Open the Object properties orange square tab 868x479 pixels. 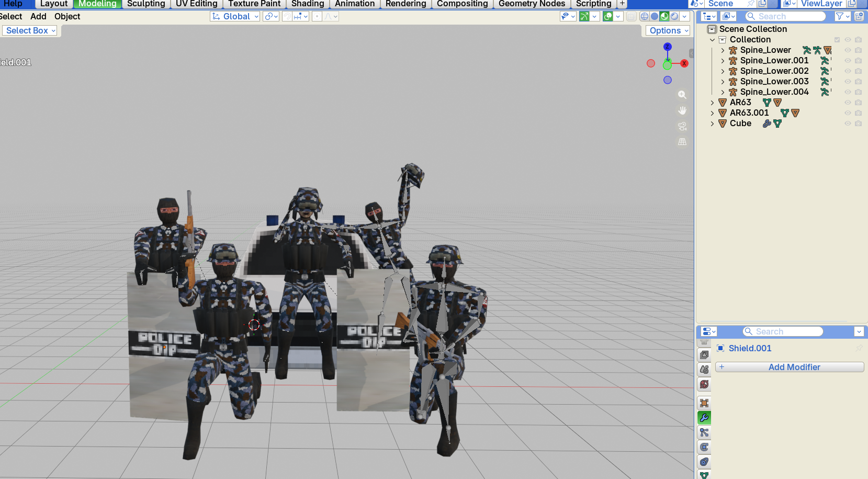tap(704, 403)
